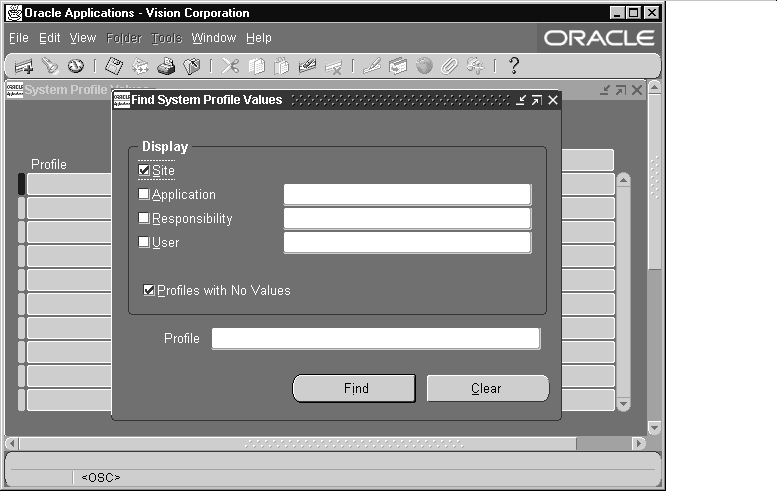Click the Responsibility text field
The height and width of the screenshot is (491, 777).
[407, 218]
